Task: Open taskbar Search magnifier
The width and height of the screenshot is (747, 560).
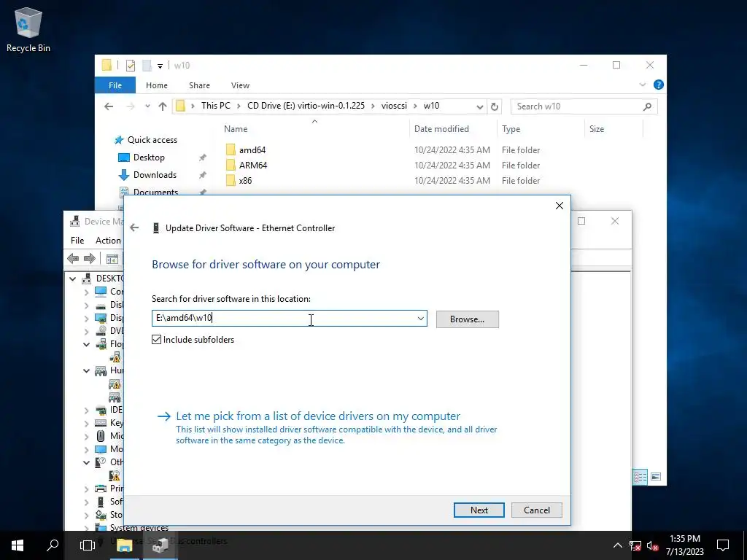Action: tap(53, 545)
